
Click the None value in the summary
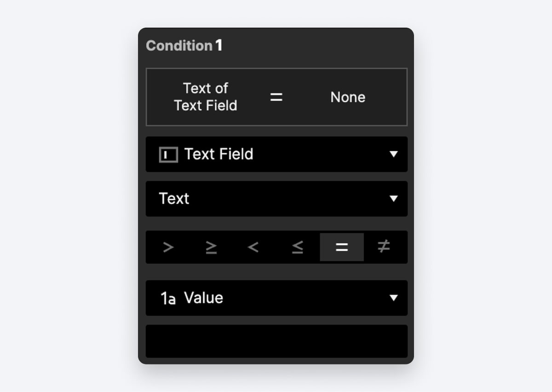(x=348, y=97)
